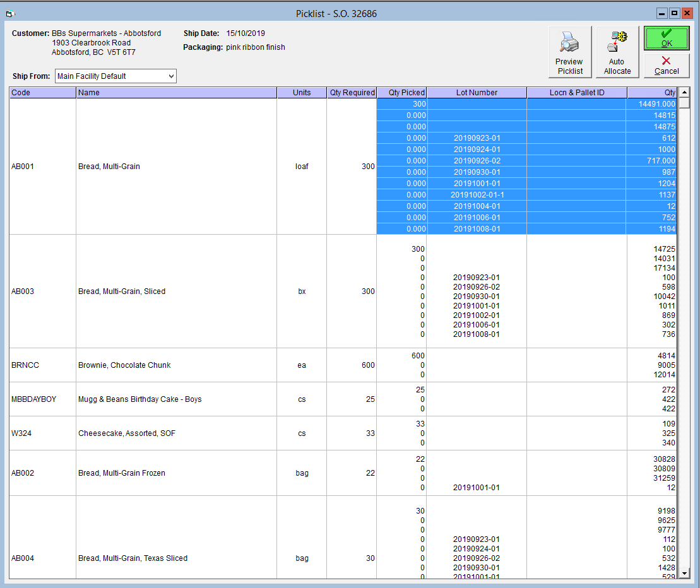Click the Qty Required column header

coord(352,92)
